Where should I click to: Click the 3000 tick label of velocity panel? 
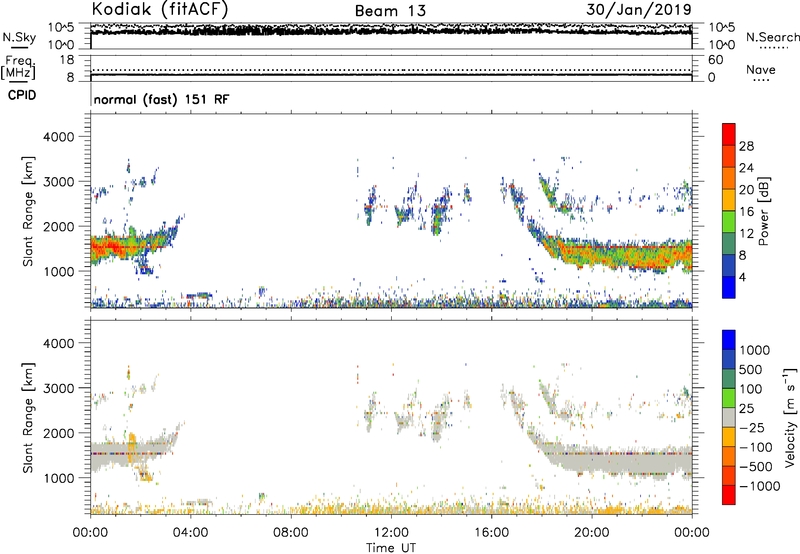[59, 388]
